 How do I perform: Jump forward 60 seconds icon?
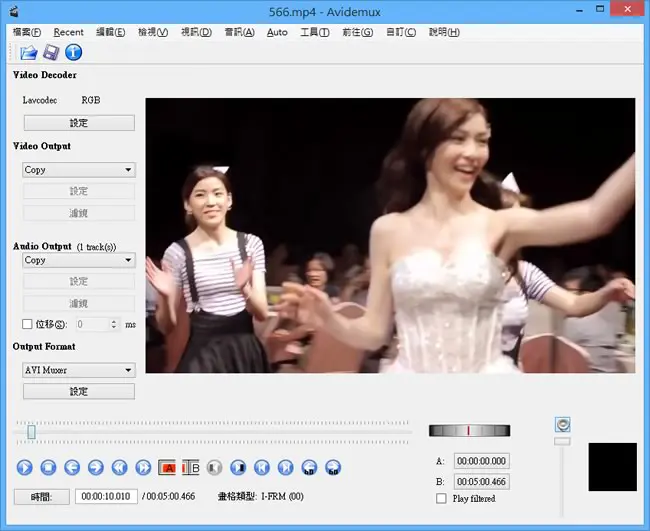333,468
